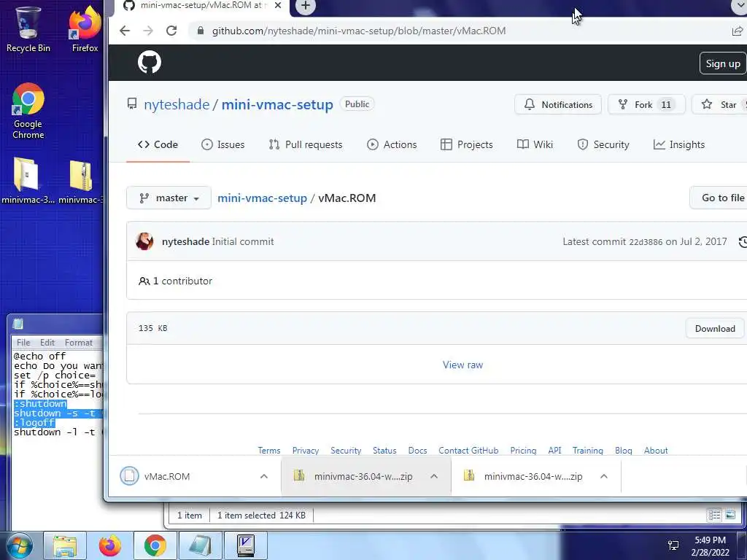Image resolution: width=747 pixels, height=560 pixels.
Task: Open Google Chrome desktop shortcut
Action: click(x=28, y=111)
